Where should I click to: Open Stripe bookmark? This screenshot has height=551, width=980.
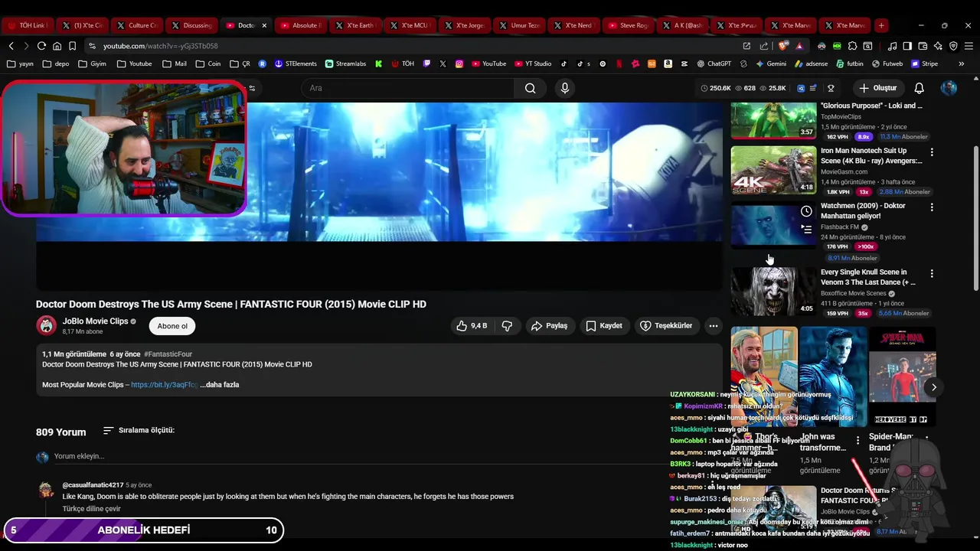tap(924, 64)
